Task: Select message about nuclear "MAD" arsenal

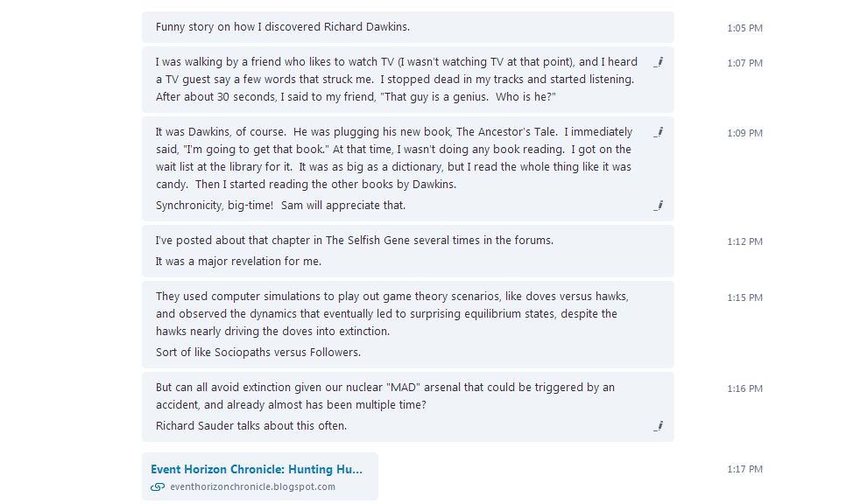Action: point(385,395)
